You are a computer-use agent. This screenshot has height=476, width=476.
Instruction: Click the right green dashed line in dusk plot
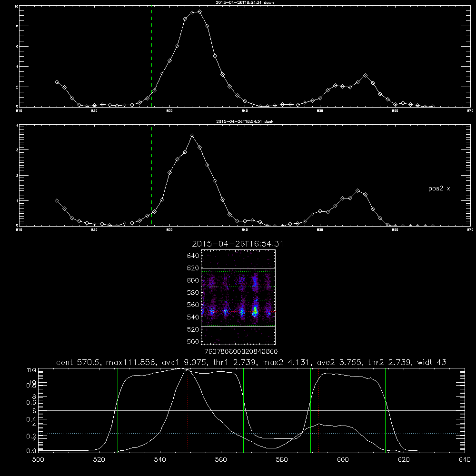[263, 176]
